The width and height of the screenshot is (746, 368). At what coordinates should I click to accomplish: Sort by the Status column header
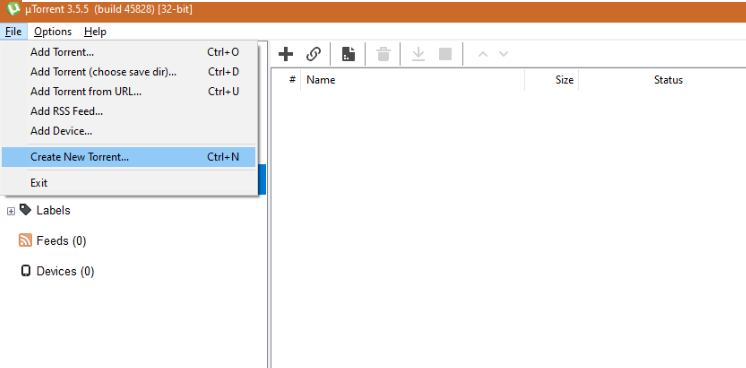point(668,80)
